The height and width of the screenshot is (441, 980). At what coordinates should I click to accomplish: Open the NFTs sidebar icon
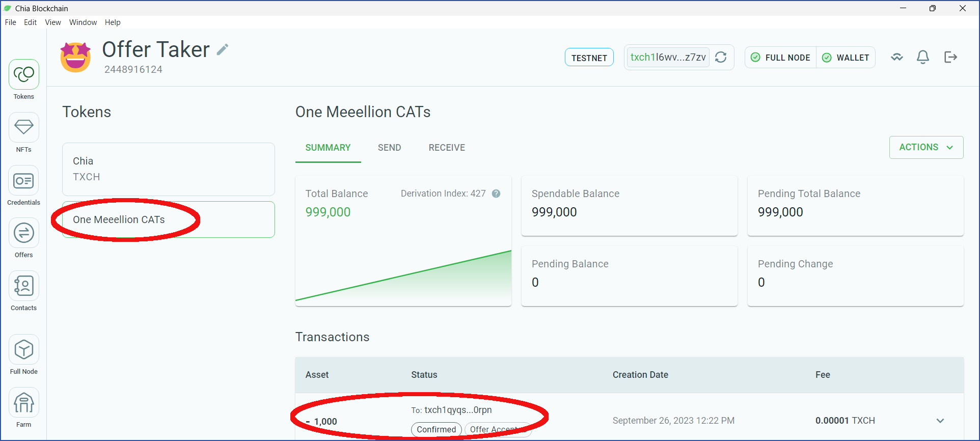[24, 127]
